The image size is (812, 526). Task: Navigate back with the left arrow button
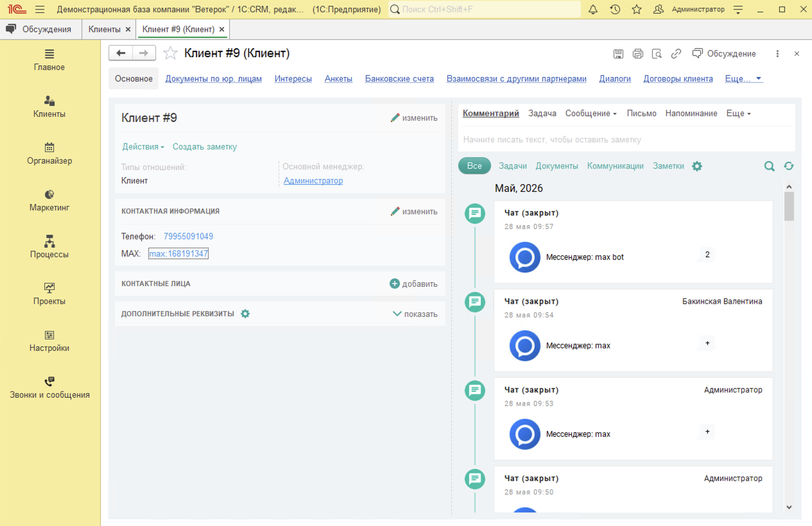pyautogui.click(x=121, y=53)
